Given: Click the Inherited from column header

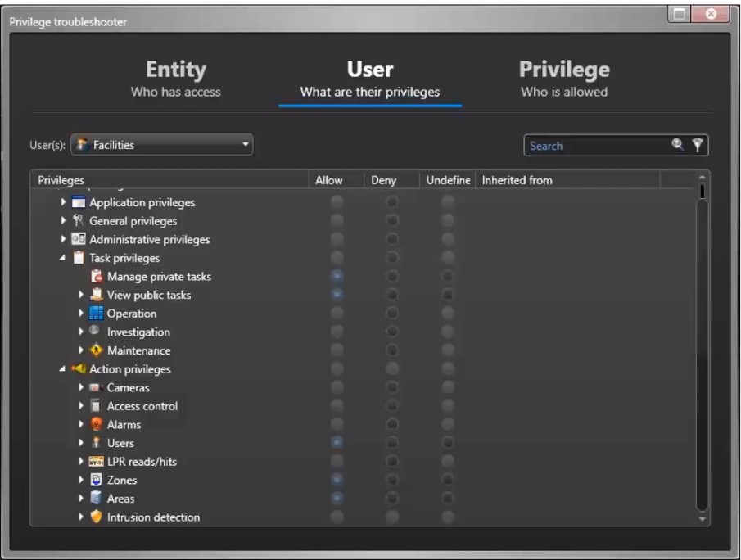Looking at the screenshot, I should 517,180.
